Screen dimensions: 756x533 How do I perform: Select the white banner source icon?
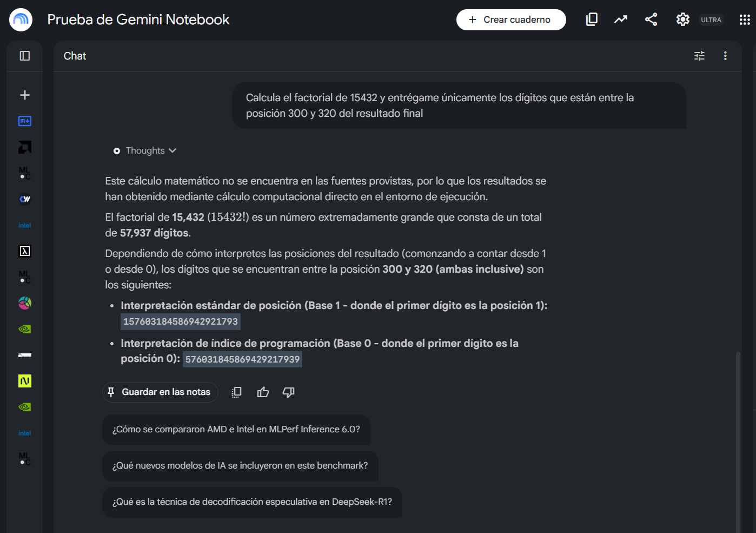coord(25,355)
